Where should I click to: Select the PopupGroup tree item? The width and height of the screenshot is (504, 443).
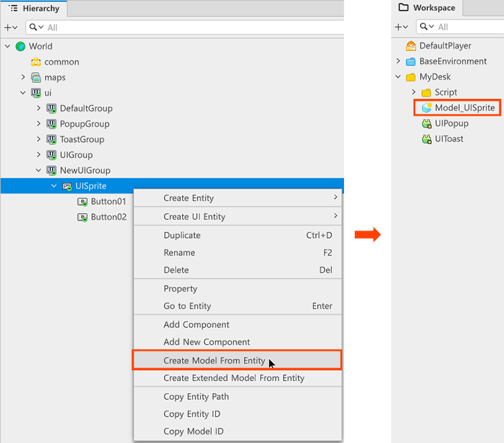click(84, 124)
